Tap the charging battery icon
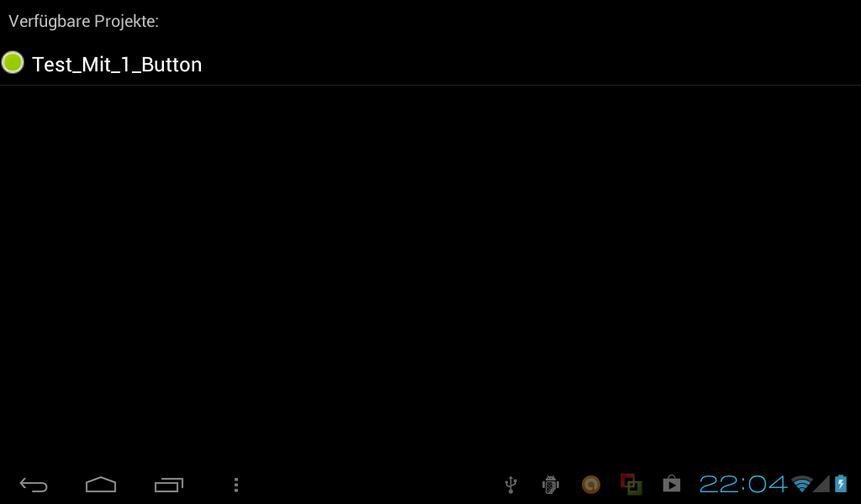Screen dimensions: 861x504 click(x=841, y=484)
